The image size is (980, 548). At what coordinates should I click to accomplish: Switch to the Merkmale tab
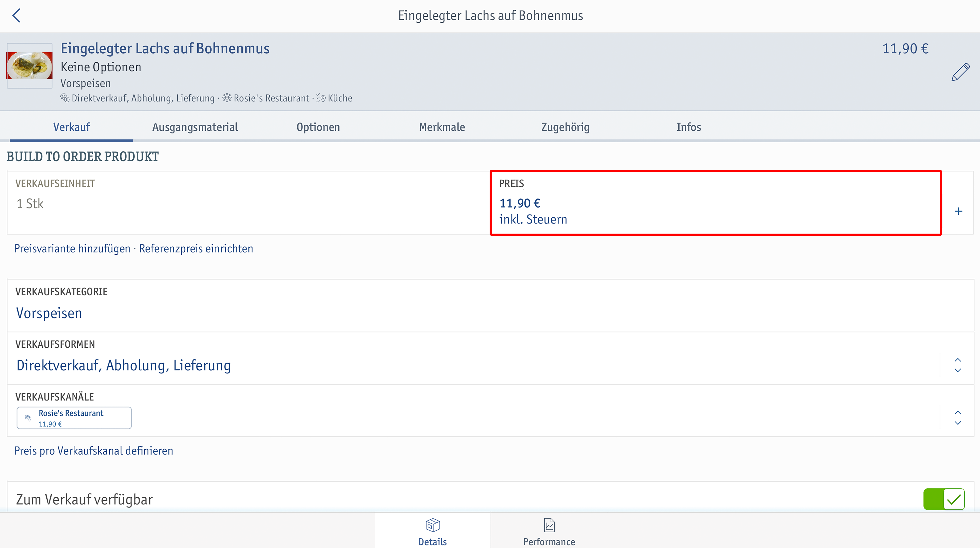(442, 127)
